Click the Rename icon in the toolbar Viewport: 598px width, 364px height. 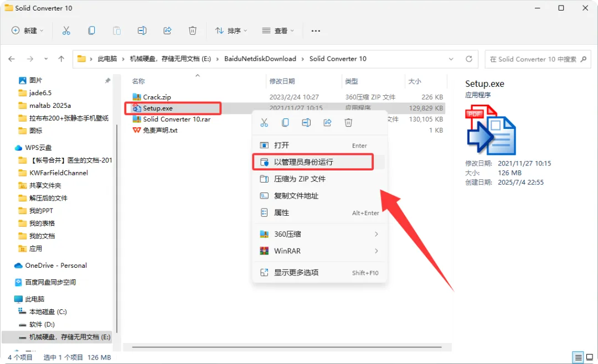pos(142,30)
